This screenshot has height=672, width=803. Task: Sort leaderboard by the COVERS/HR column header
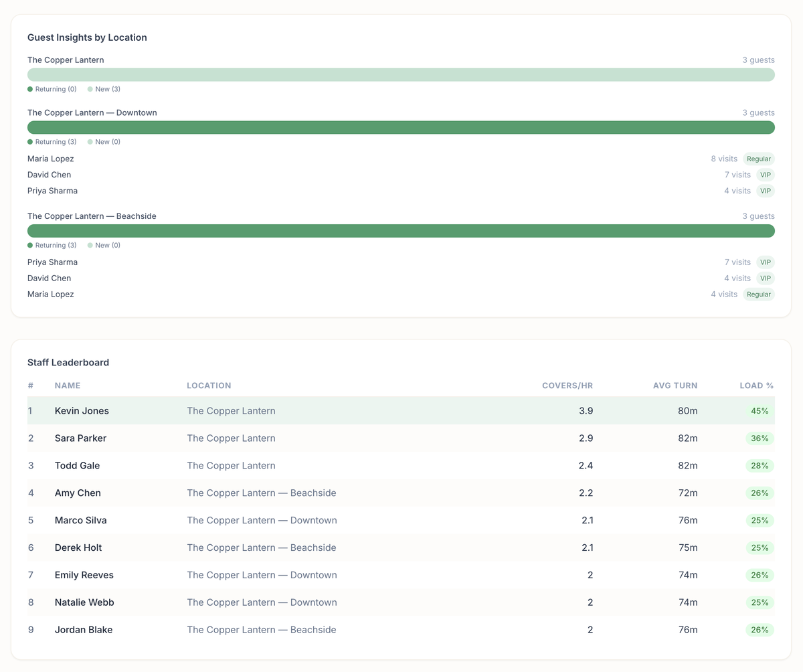pos(567,386)
